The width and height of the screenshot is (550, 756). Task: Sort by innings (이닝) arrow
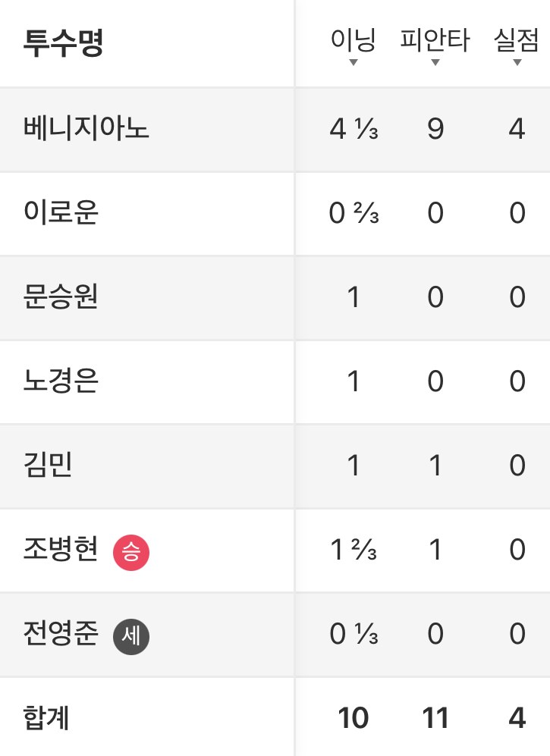point(354,62)
